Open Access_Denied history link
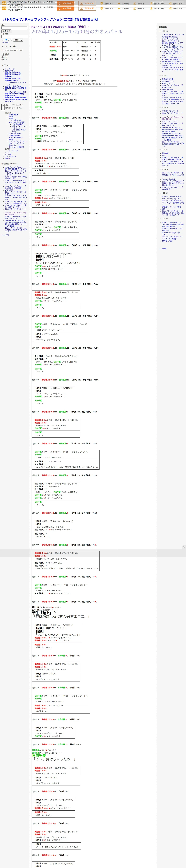186x868 pixels. pyautogui.click(x=168, y=179)
